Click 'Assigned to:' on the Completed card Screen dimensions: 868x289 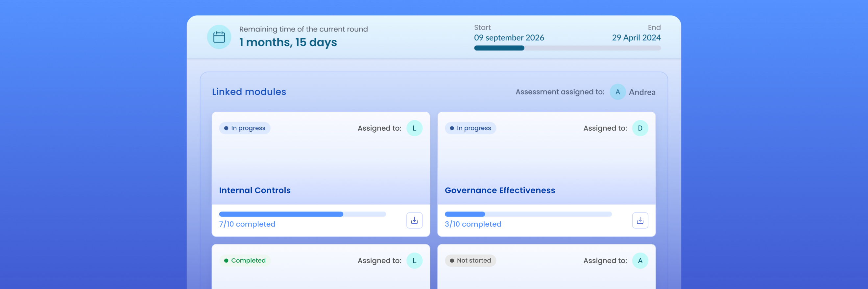click(x=379, y=260)
